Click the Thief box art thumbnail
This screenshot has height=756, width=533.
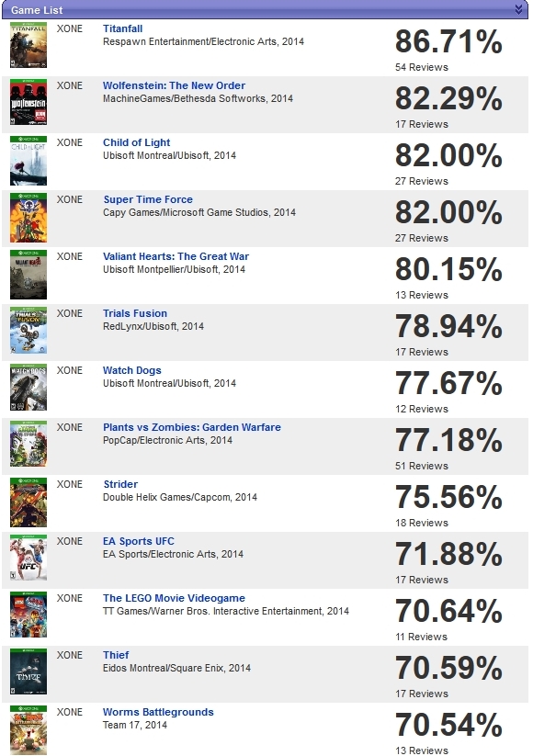click(x=28, y=671)
